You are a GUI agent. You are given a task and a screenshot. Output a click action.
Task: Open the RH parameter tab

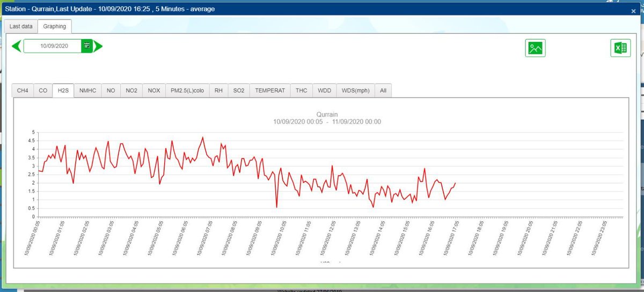click(x=218, y=91)
